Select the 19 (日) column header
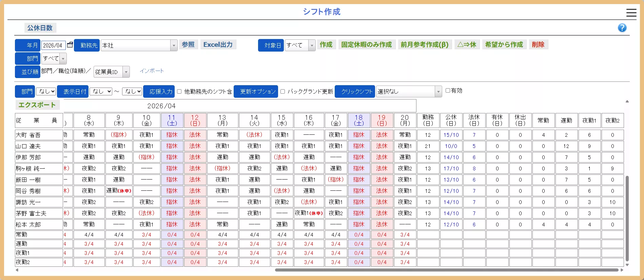 click(382, 120)
